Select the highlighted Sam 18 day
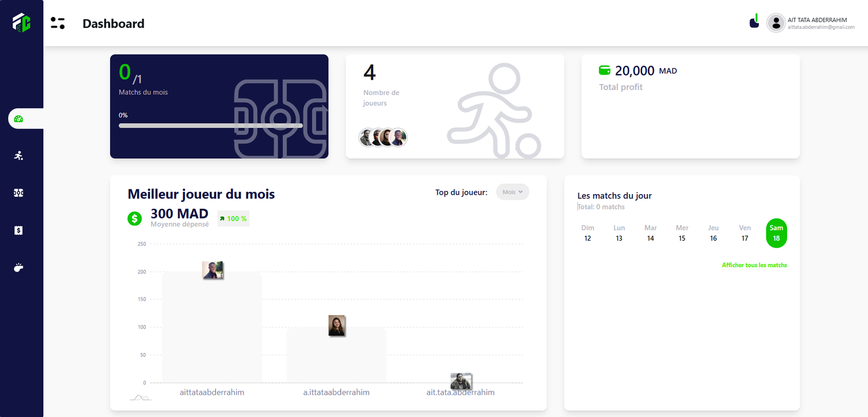Viewport: 868px width, 417px height. pos(776,233)
